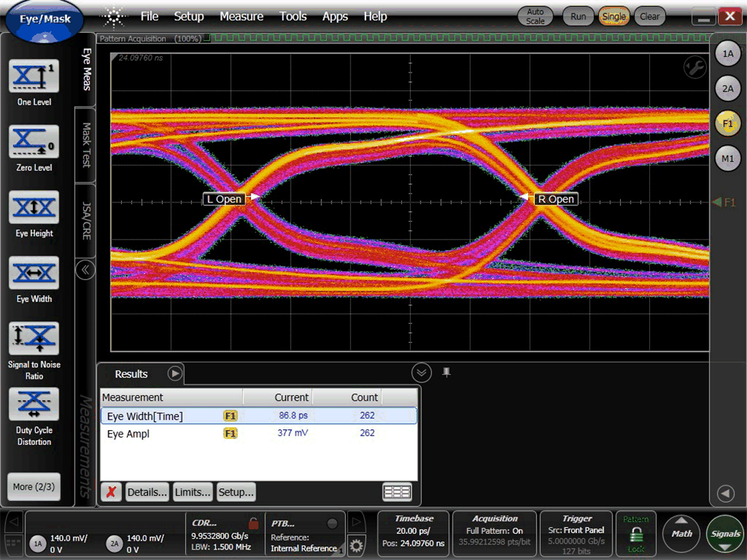Expand more measurements with More (2/3)
Viewport: 747px width, 560px height.
point(34,486)
